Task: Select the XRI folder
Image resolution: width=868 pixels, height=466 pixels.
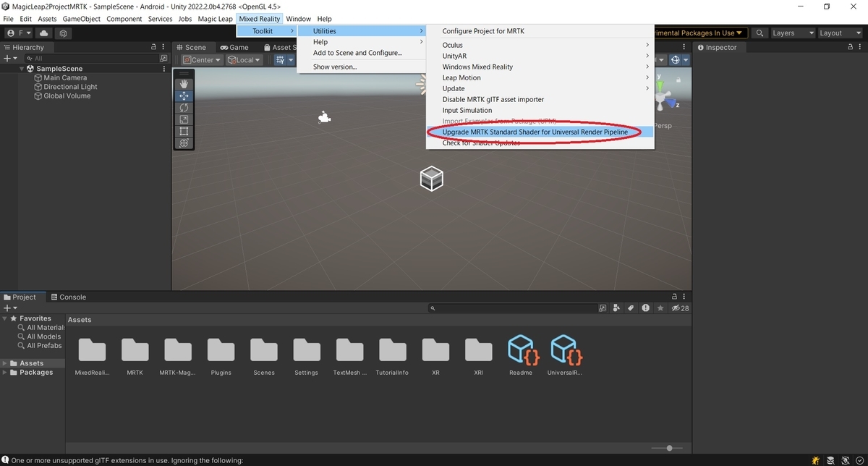Action: click(x=478, y=356)
